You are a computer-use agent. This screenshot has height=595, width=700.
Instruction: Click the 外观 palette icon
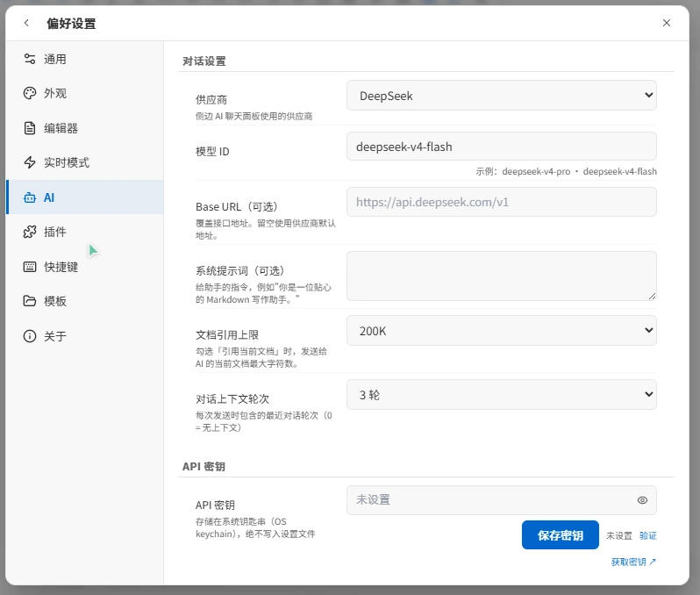[30, 93]
